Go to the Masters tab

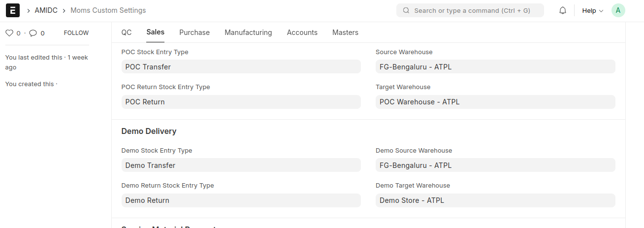tap(345, 33)
